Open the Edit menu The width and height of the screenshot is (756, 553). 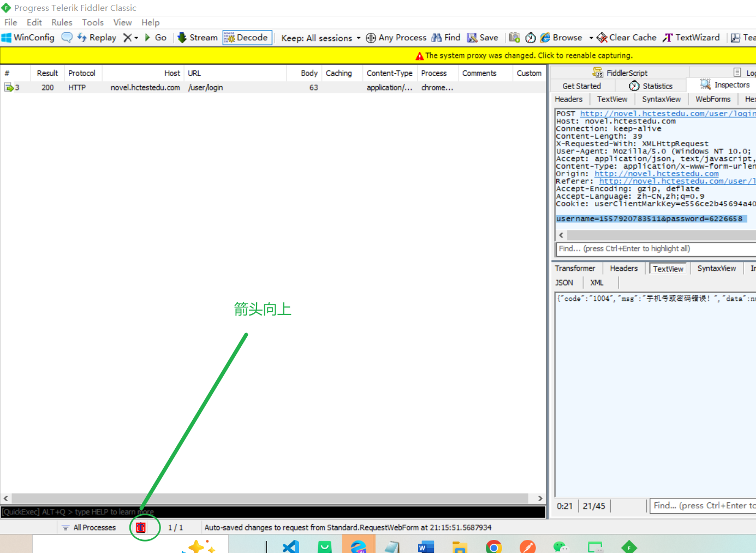34,22
